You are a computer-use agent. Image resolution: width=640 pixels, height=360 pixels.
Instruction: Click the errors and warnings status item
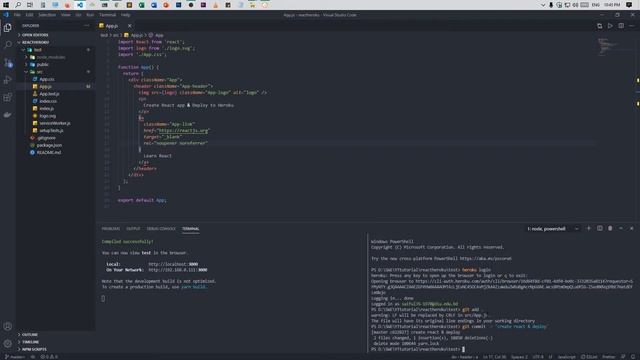49,357
